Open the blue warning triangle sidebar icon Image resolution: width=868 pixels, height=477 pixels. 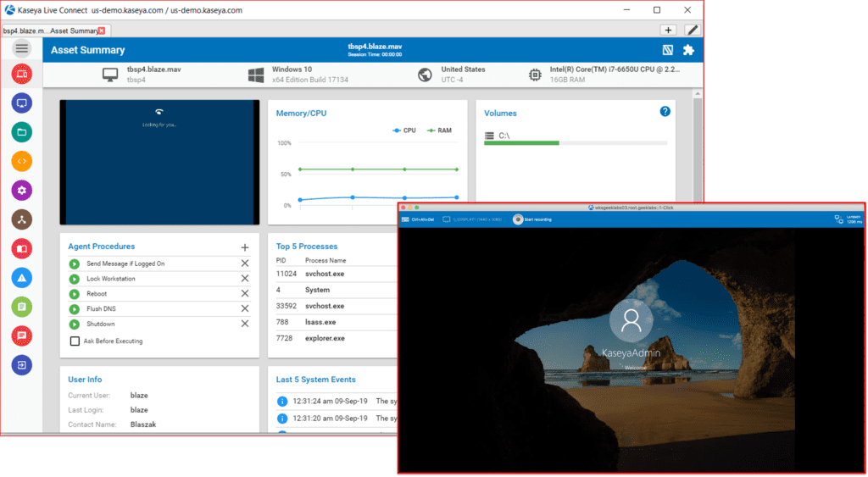[21, 278]
